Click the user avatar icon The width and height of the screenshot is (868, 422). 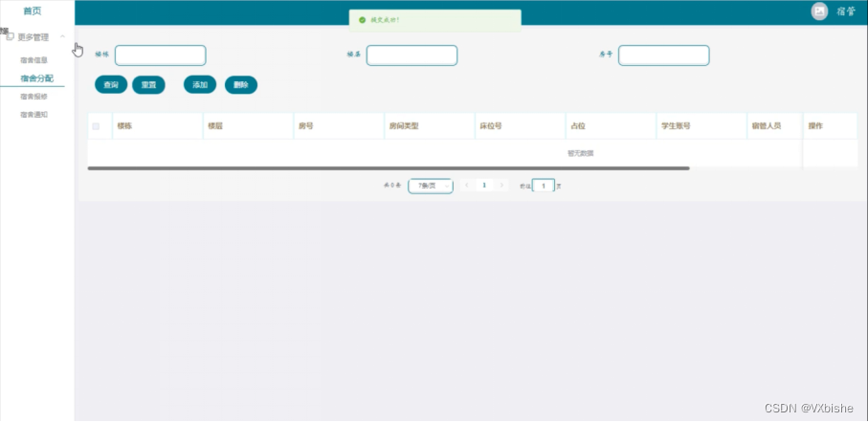coord(819,11)
